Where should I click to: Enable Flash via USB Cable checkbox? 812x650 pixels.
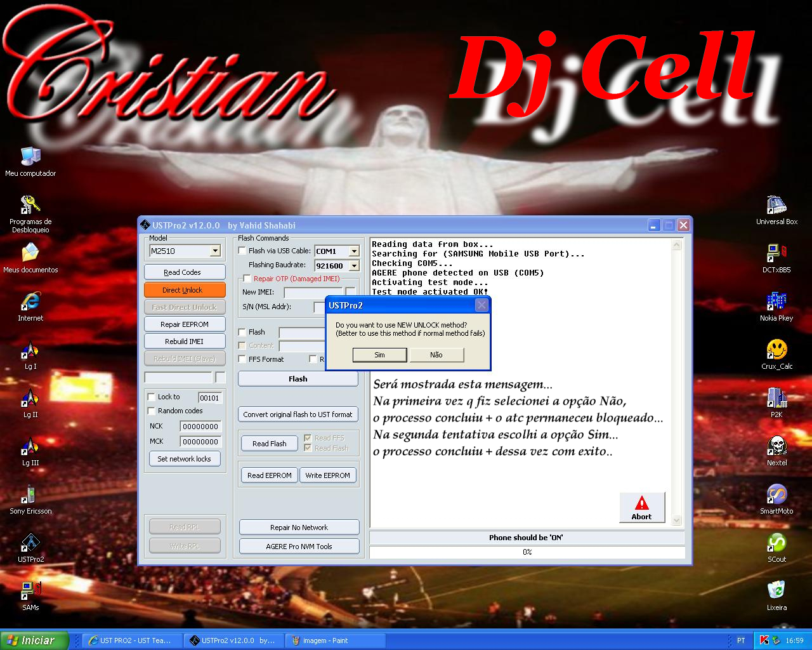[x=242, y=251]
